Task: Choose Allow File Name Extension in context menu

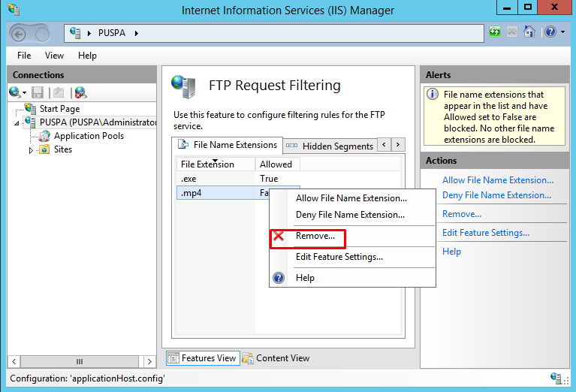Action: point(351,198)
